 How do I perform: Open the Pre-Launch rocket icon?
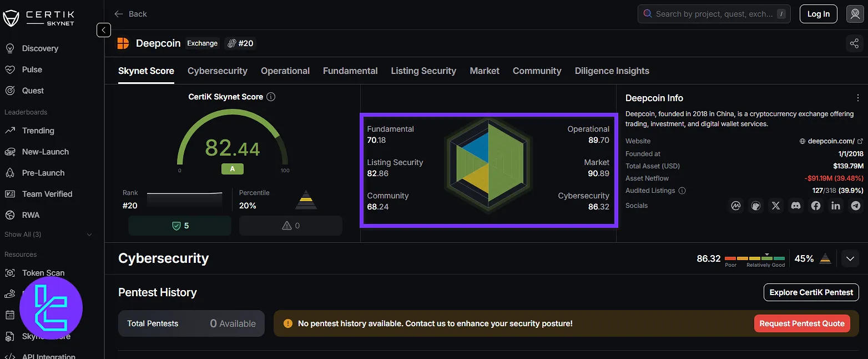10,173
